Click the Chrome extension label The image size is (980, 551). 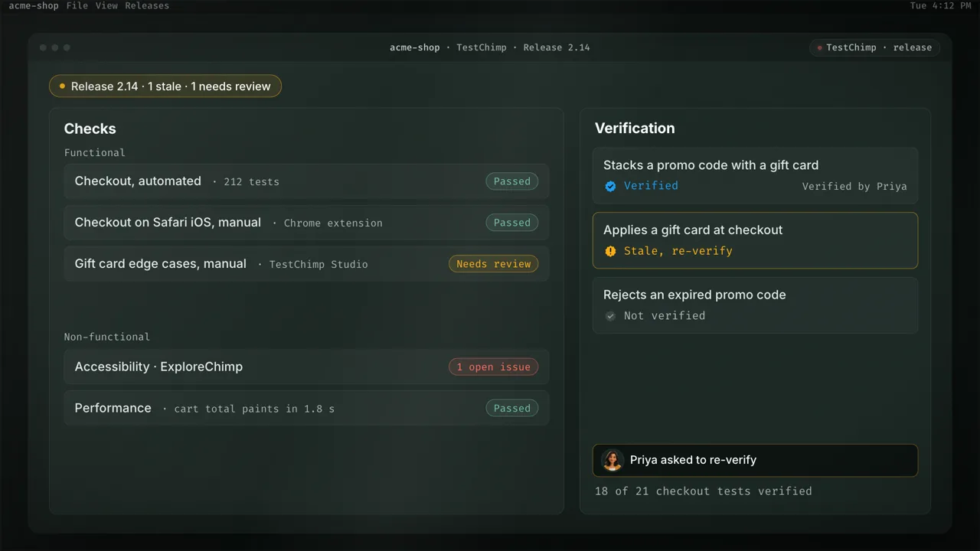pos(333,223)
